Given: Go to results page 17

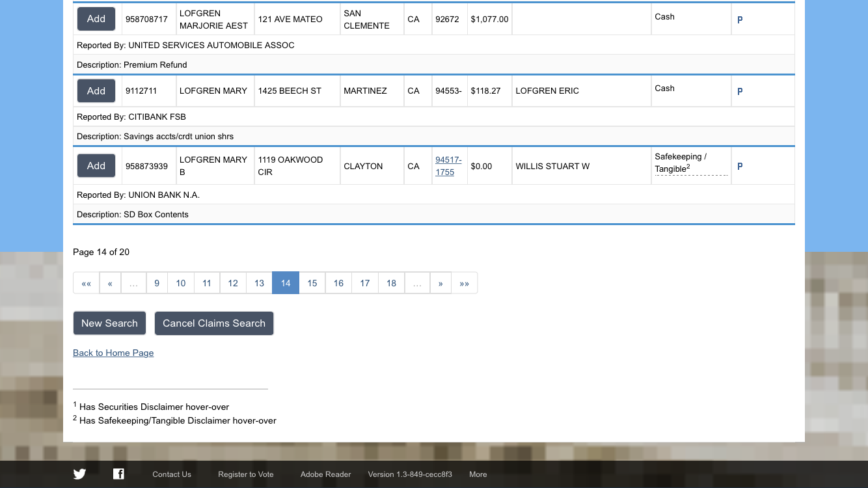Looking at the screenshot, I should tap(365, 283).
